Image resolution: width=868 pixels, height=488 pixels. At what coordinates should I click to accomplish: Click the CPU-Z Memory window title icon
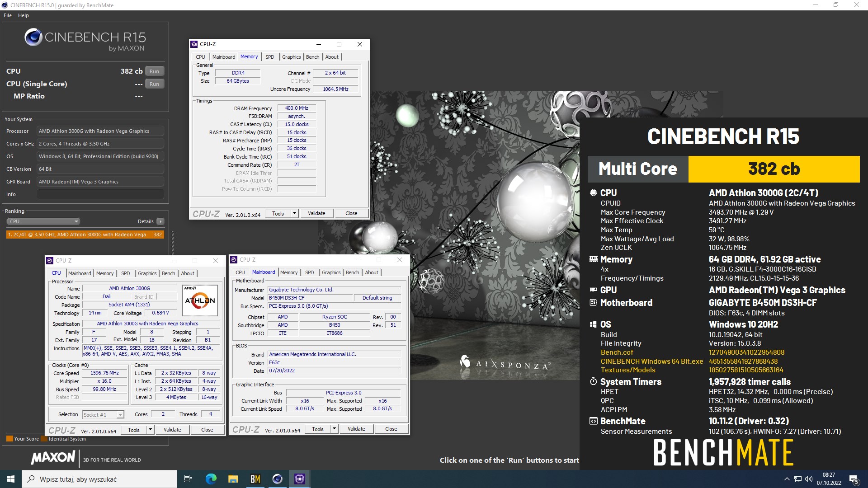pos(194,44)
